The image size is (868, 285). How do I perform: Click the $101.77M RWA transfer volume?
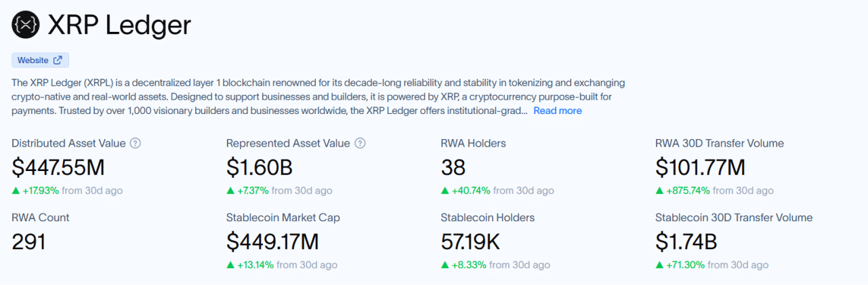[700, 167]
